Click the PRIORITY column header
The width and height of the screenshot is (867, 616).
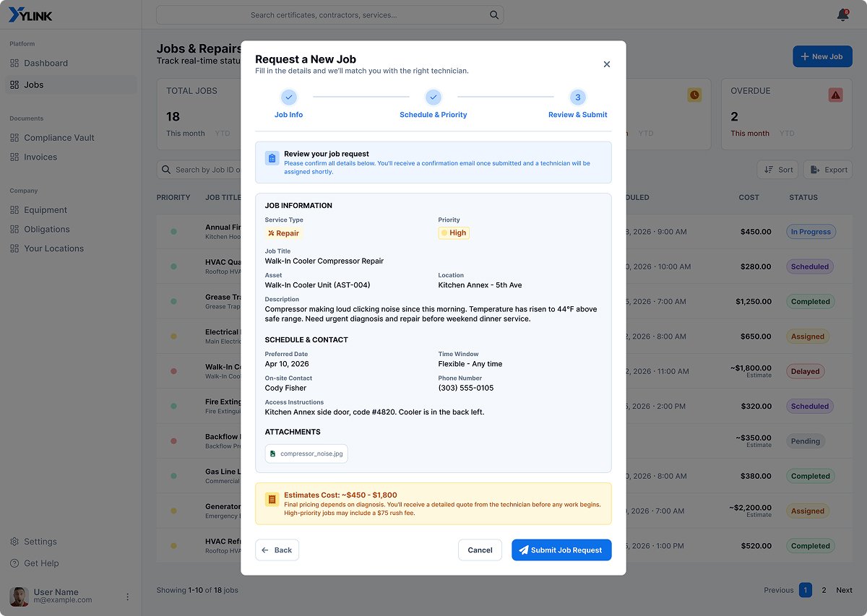(173, 197)
